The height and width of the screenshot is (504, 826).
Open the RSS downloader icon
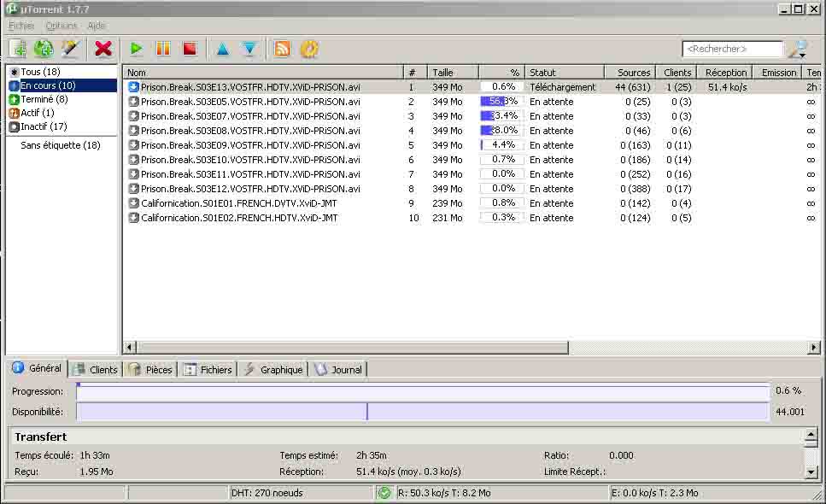282,49
